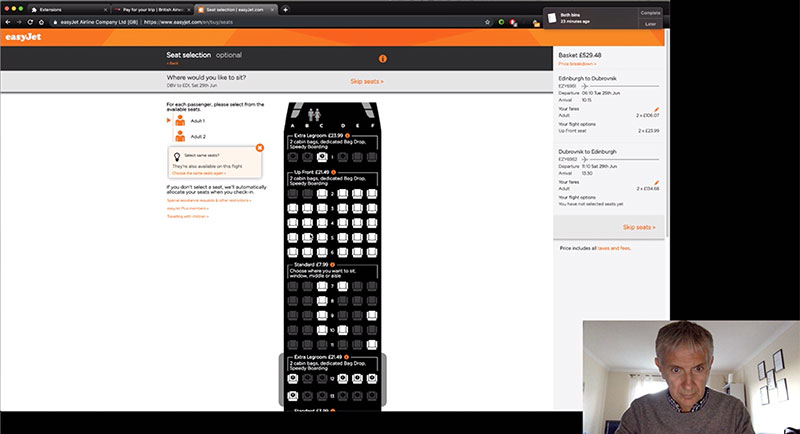The image size is (800, 434).
Task: Click the browser home button
Action: (41, 22)
